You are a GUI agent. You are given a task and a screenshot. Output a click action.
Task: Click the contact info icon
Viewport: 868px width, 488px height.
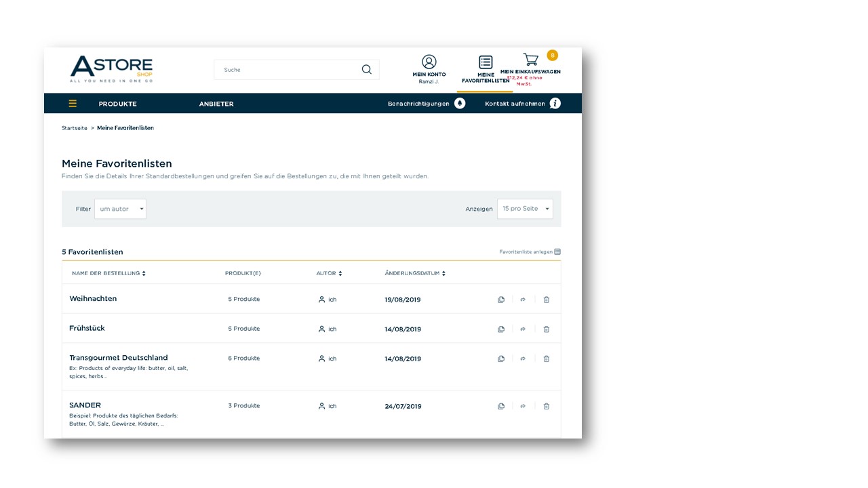[555, 103]
